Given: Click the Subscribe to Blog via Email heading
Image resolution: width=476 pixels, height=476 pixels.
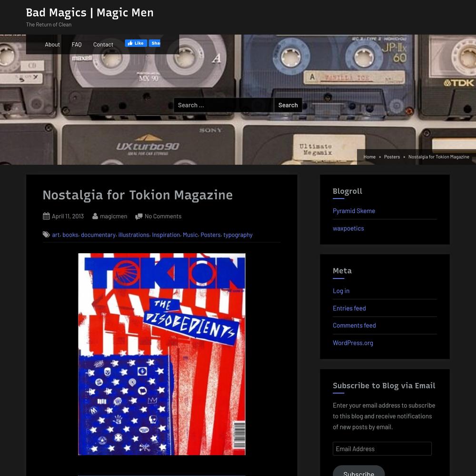Looking at the screenshot, I should pyautogui.click(x=384, y=386).
